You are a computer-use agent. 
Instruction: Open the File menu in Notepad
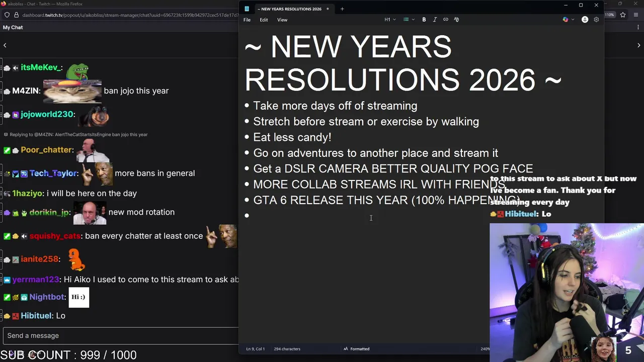tap(247, 20)
